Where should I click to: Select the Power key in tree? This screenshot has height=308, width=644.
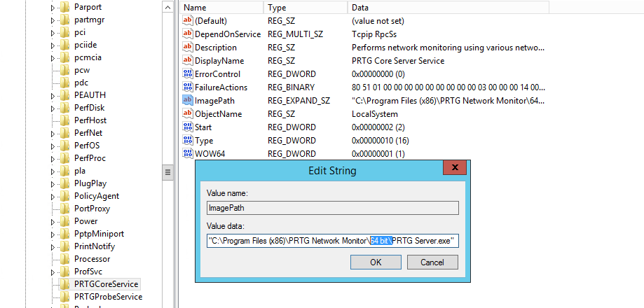85,221
